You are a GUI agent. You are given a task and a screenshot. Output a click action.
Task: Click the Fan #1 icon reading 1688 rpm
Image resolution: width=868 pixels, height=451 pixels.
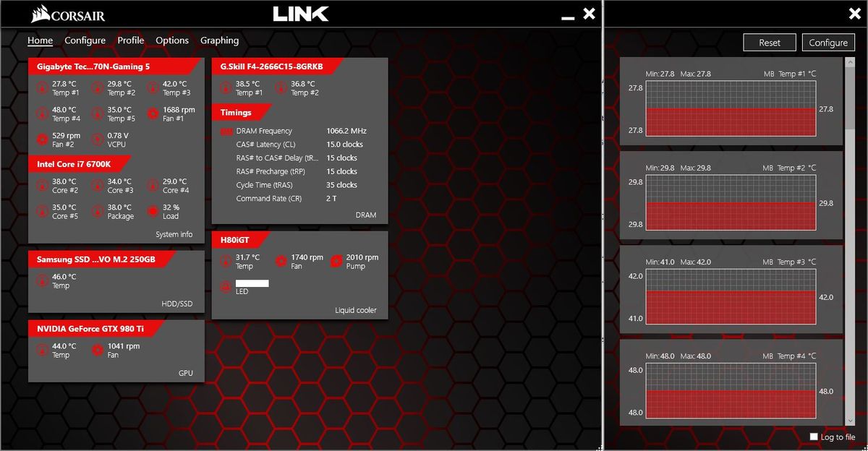pos(151,113)
